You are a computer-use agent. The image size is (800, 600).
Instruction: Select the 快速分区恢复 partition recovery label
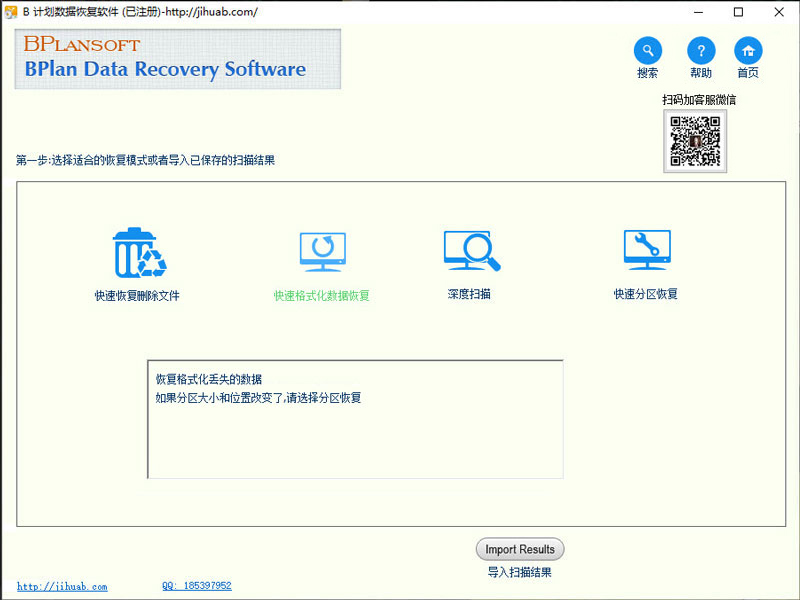(x=646, y=294)
